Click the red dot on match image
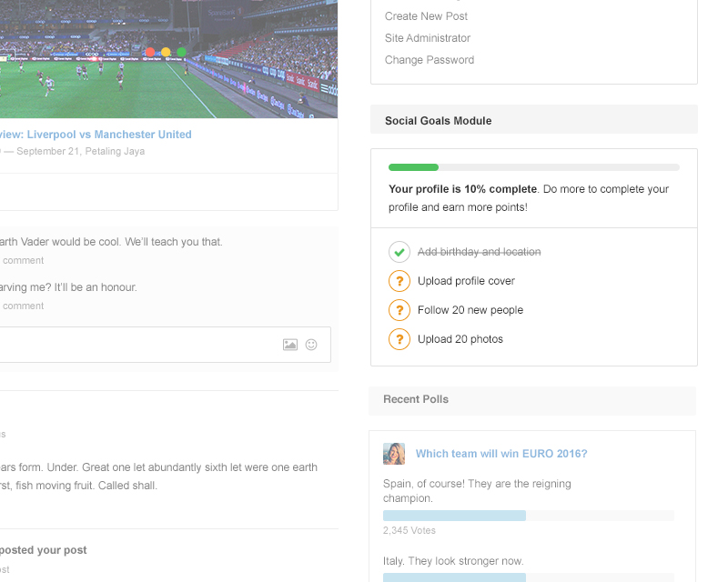This screenshot has width=728, height=582. coord(150,53)
